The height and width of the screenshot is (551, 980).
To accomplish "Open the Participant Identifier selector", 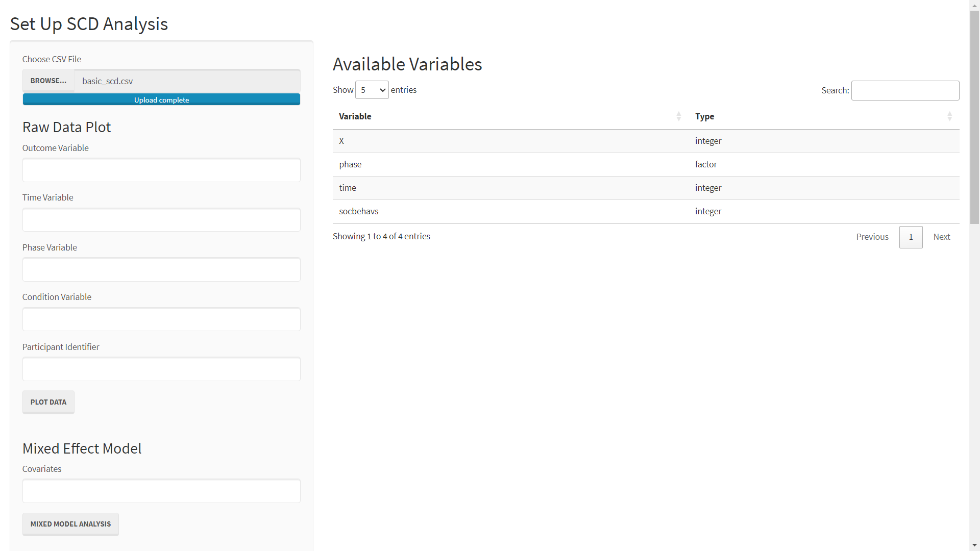I will [161, 369].
